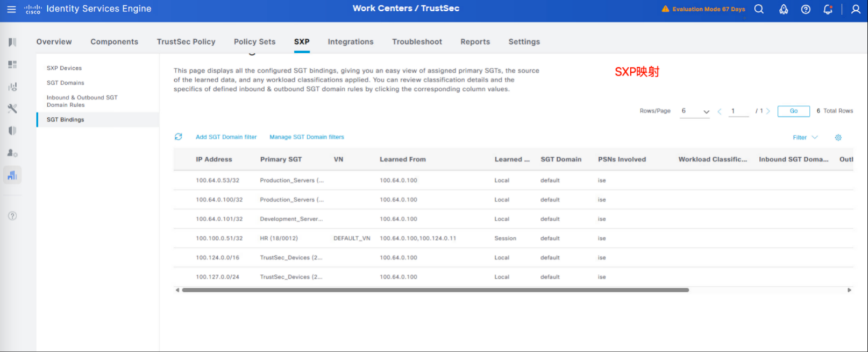The image size is (868, 352).
Task: Switch to the Troubleshoot tab
Action: pyautogui.click(x=417, y=41)
